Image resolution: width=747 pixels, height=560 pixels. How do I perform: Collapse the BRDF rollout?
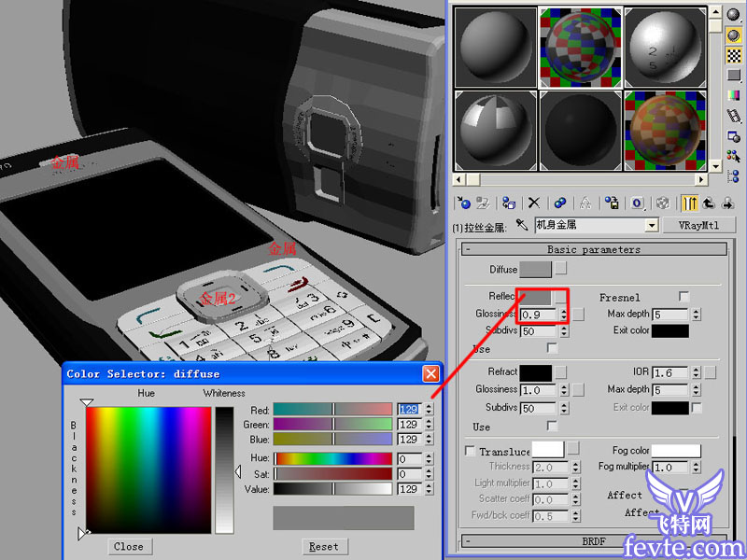click(x=594, y=541)
